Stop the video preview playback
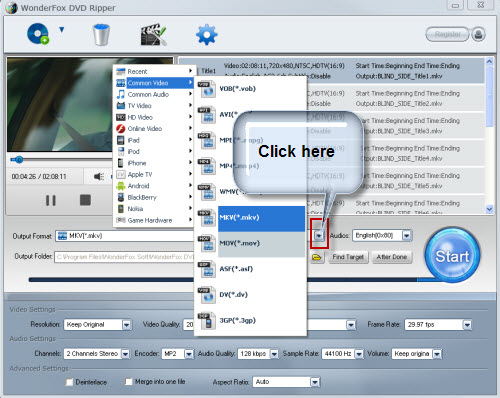Image resolution: width=500 pixels, height=398 pixels. point(85,200)
